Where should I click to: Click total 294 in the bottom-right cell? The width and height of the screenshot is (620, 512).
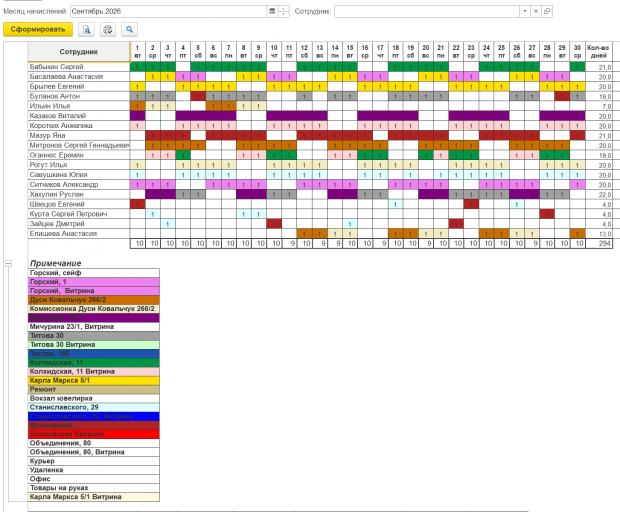click(599, 244)
